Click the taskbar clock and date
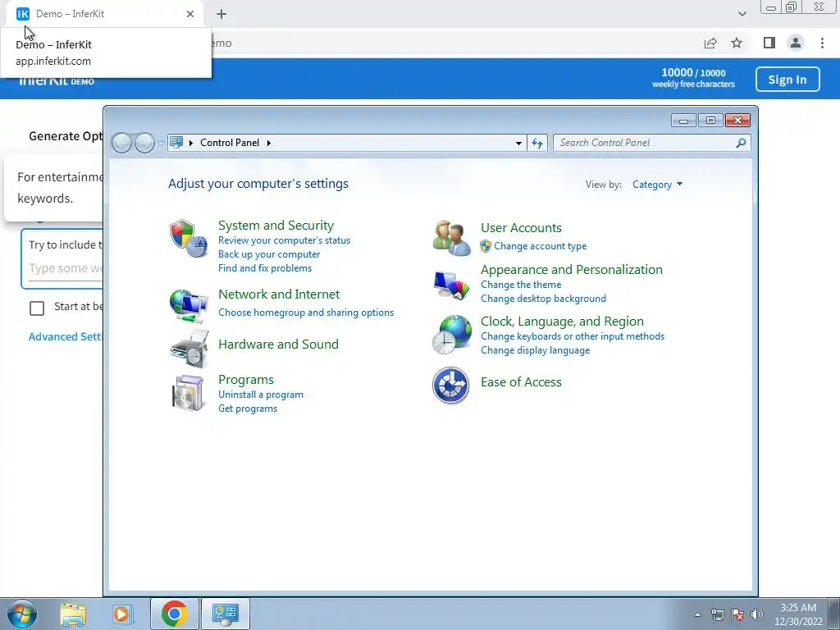 (798, 614)
